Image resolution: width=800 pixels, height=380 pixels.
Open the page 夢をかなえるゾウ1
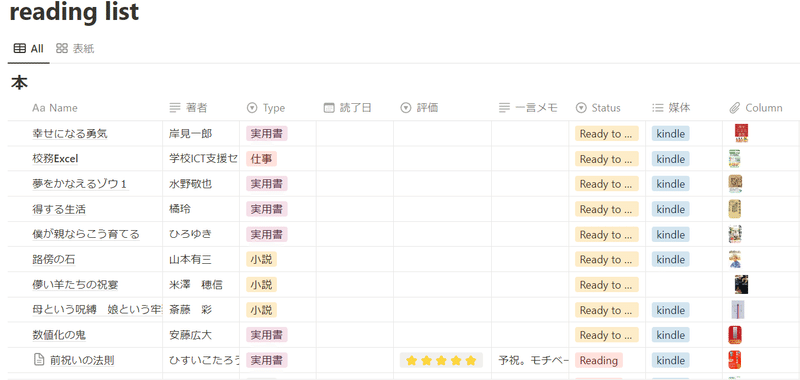pos(79,184)
